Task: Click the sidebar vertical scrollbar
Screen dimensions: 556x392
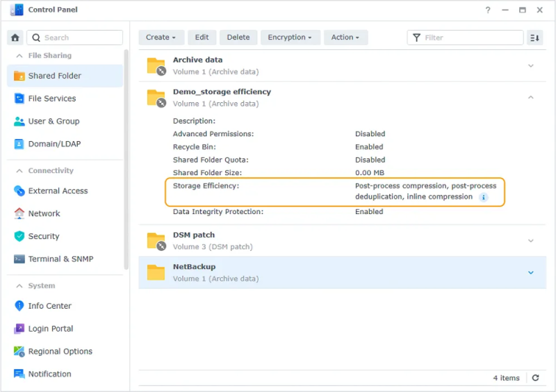Action: pos(126,160)
